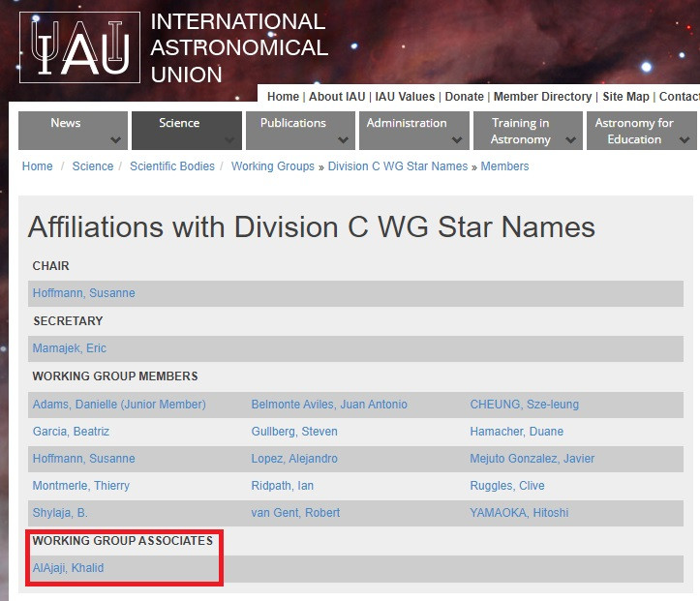Open secretary Mamajek, Eric profile
The image size is (700, 601).
tap(70, 348)
